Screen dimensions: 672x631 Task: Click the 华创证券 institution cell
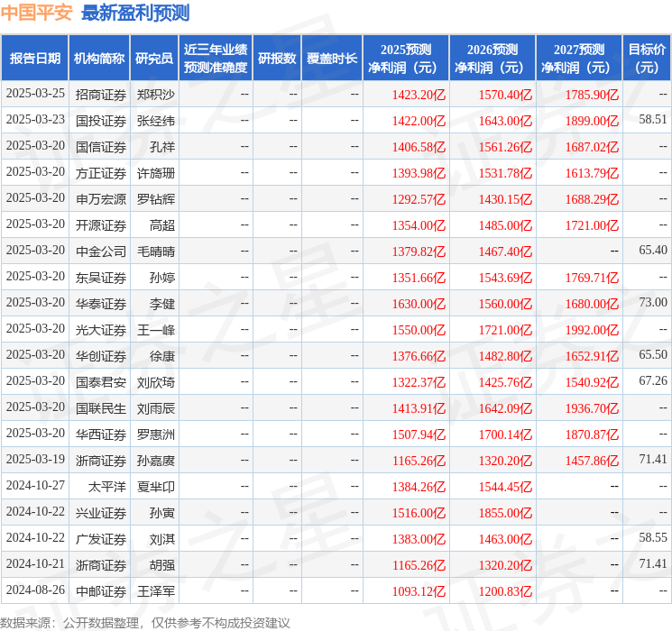(101, 356)
